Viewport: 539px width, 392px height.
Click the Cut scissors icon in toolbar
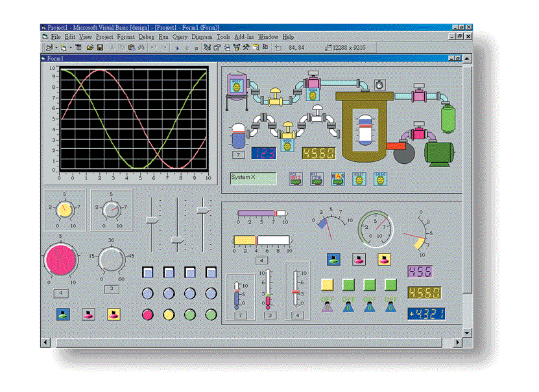pyautogui.click(x=112, y=48)
